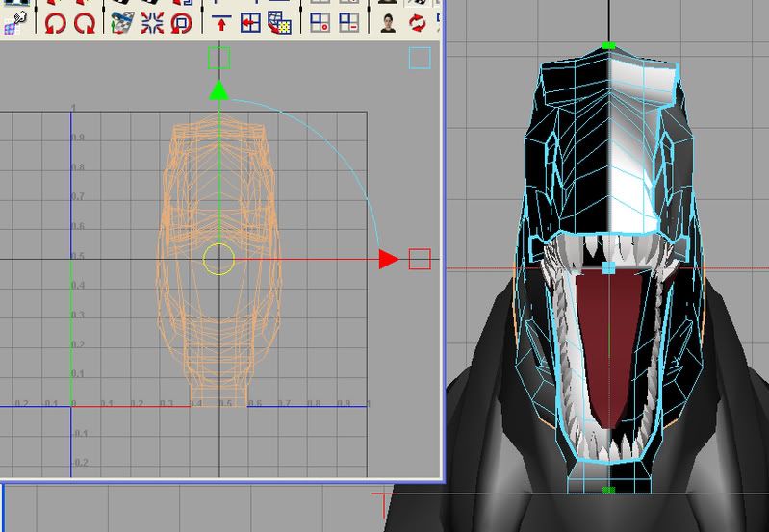Rotate selected UVs counterclockwise
The width and height of the screenshot is (769, 532).
click(x=54, y=22)
